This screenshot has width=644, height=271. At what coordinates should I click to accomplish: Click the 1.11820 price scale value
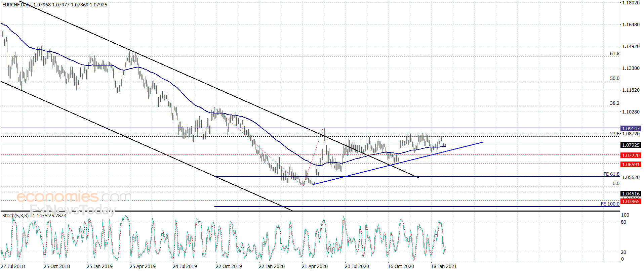pos(631,90)
